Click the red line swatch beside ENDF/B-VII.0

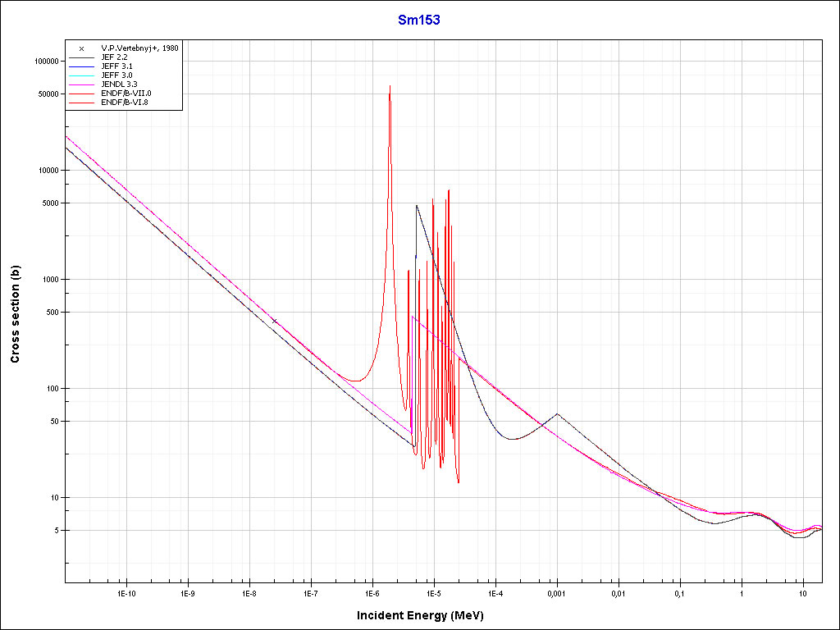tap(82, 94)
